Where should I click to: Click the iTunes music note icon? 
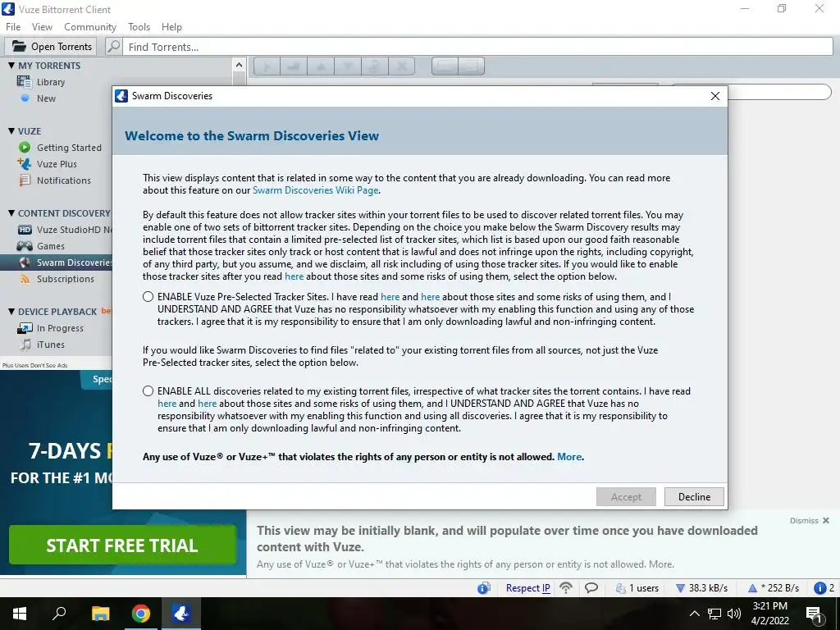(25, 344)
